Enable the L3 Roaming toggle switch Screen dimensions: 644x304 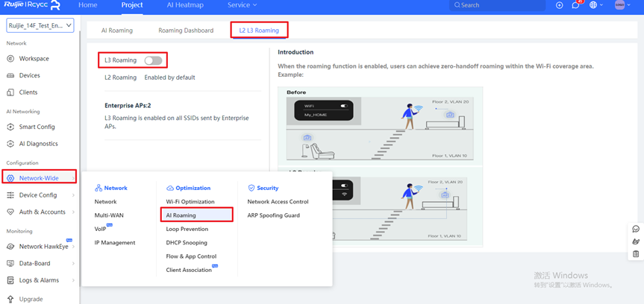pyautogui.click(x=152, y=60)
